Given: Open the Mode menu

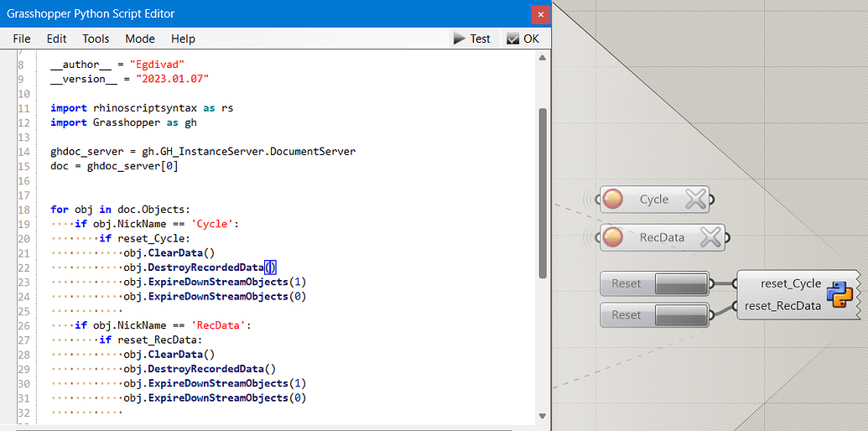Looking at the screenshot, I should [x=140, y=39].
